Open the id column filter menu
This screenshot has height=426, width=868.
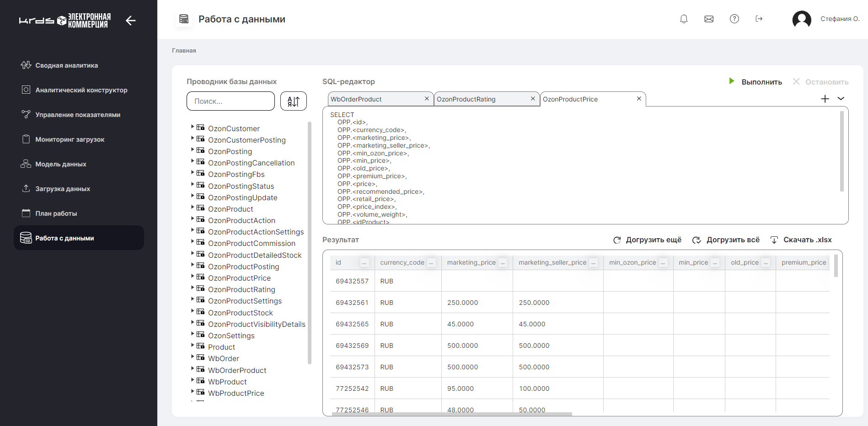coord(364,263)
